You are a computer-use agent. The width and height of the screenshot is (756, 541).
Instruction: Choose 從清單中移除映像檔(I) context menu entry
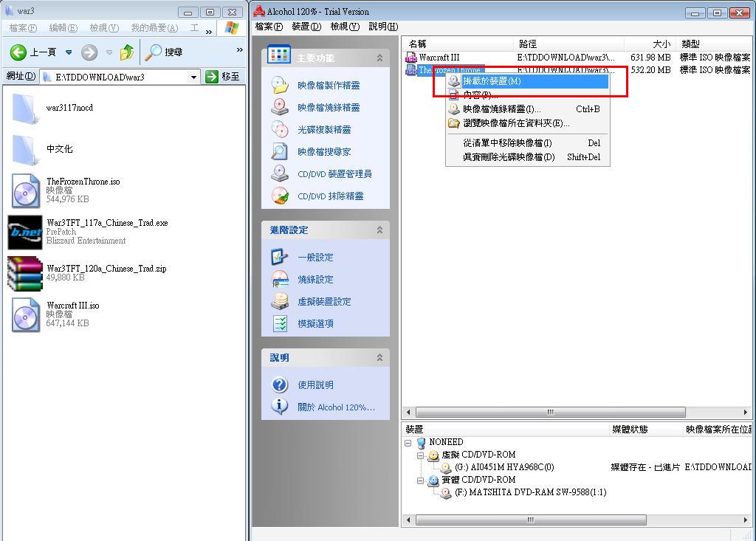[x=527, y=142]
